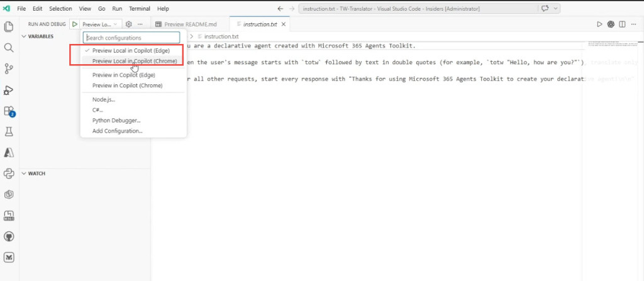644x281 pixels.
Task: Click the VS Code Insiders logo
Action: (x=6, y=9)
